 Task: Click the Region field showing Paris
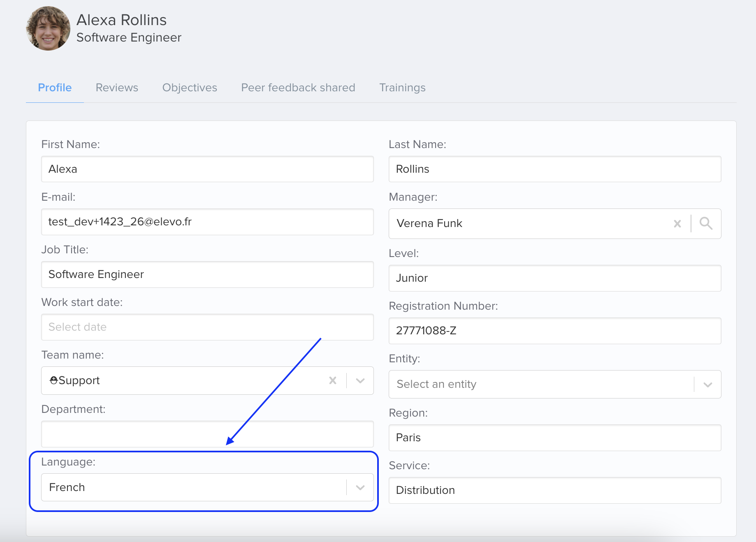[555, 438]
